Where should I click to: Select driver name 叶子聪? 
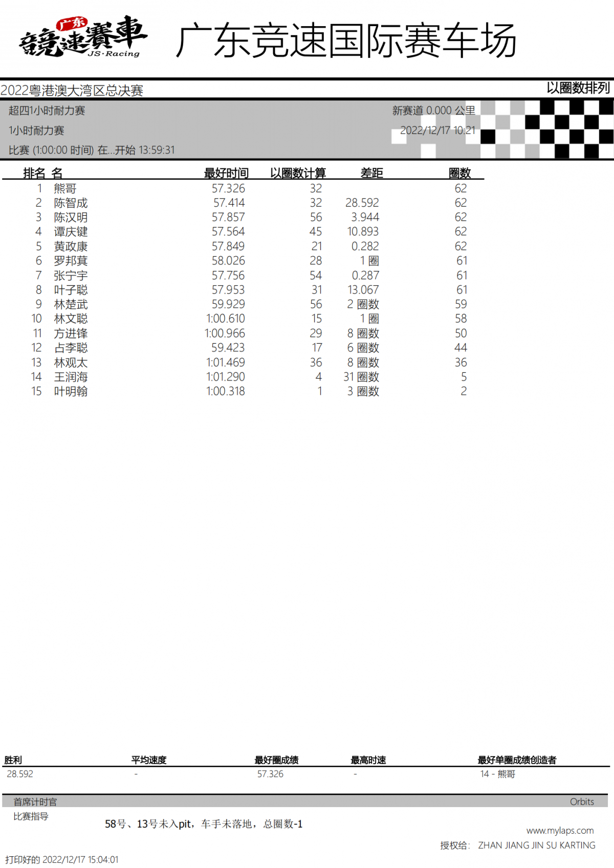click(x=71, y=290)
